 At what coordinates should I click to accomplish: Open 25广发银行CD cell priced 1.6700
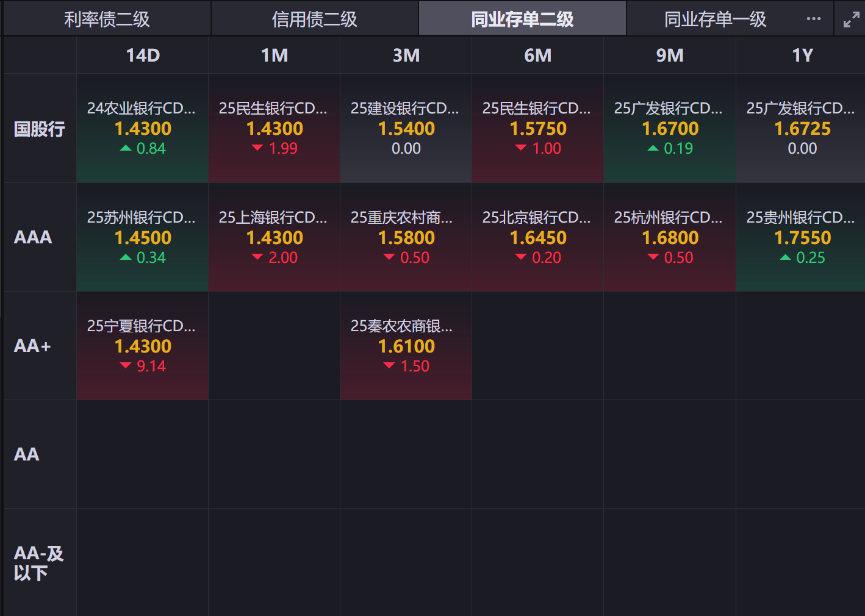(x=670, y=129)
